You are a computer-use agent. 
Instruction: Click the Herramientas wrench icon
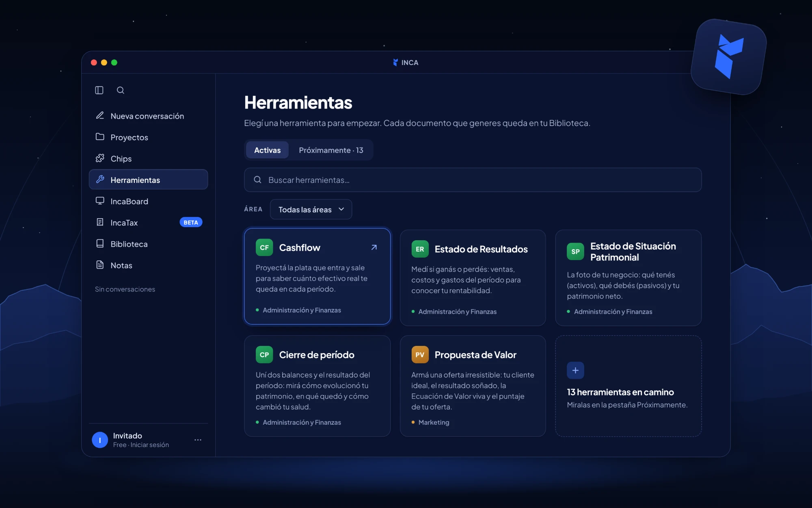pos(100,179)
